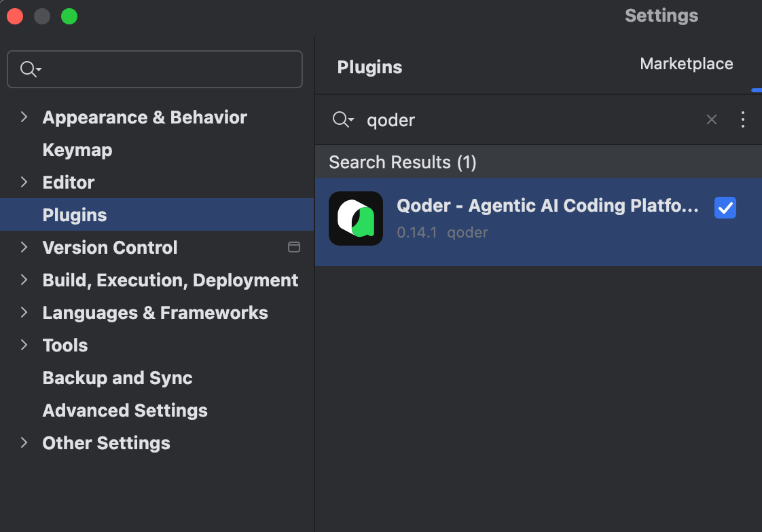The image size is (762, 532).
Task: Open the plugins vertical dots options menu
Action: click(742, 120)
